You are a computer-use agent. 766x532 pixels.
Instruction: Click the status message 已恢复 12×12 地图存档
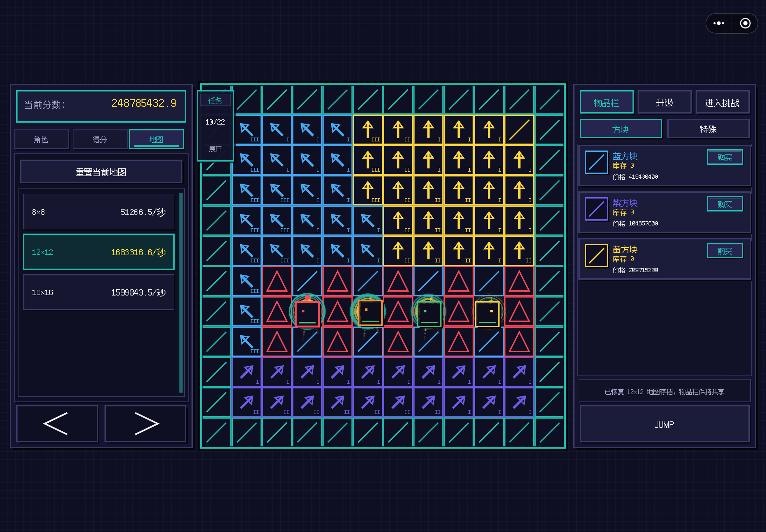coord(664,391)
